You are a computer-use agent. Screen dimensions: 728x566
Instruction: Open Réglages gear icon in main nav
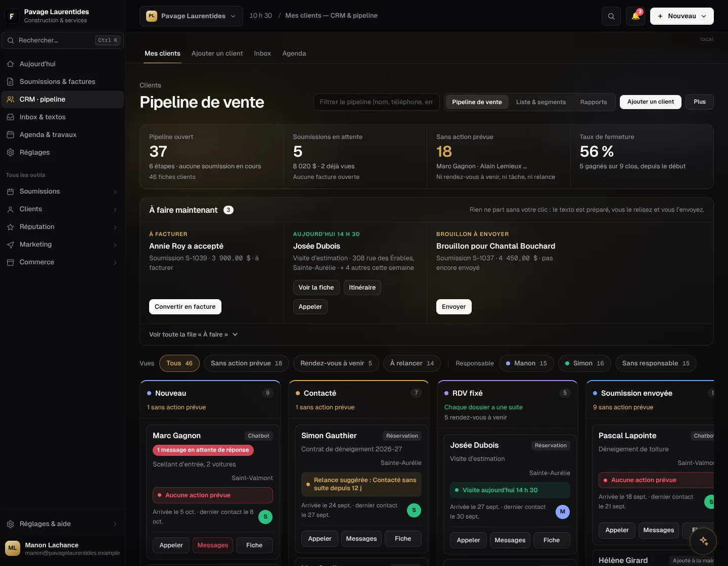(10, 153)
